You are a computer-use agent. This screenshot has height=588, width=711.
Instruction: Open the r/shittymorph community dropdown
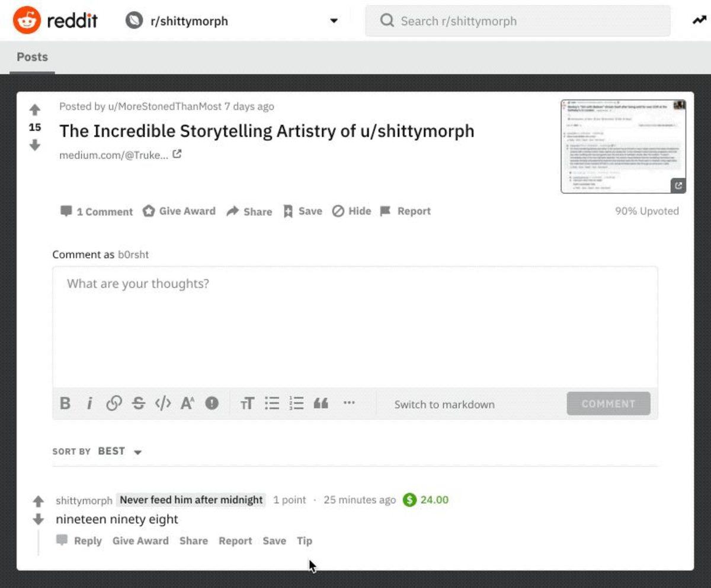(334, 20)
